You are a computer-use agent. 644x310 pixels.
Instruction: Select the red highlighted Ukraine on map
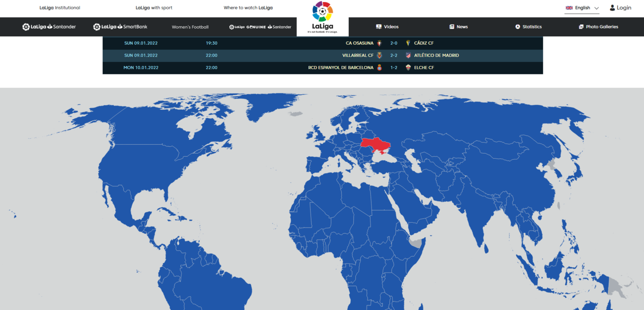[x=375, y=146]
